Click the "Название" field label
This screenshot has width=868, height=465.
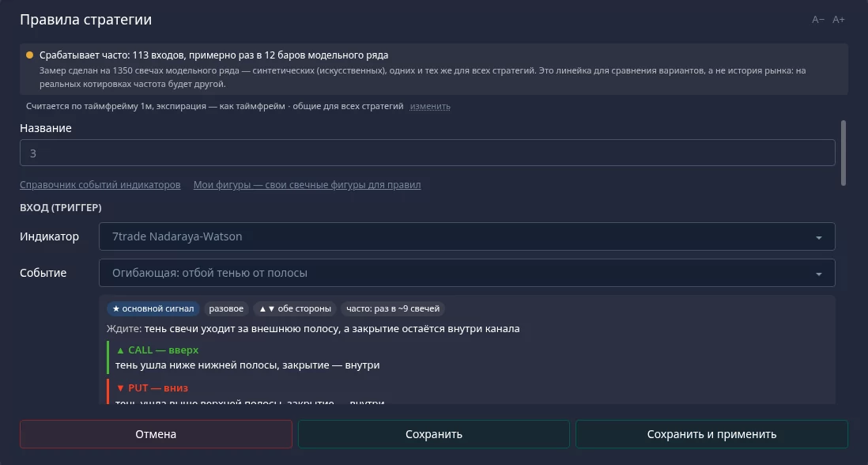tap(46, 128)
